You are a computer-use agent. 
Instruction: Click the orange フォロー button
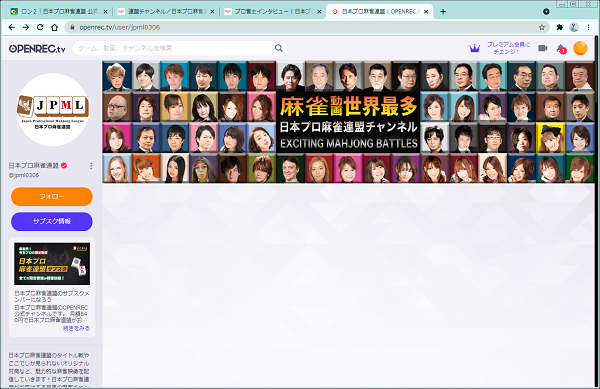[52, 197]
